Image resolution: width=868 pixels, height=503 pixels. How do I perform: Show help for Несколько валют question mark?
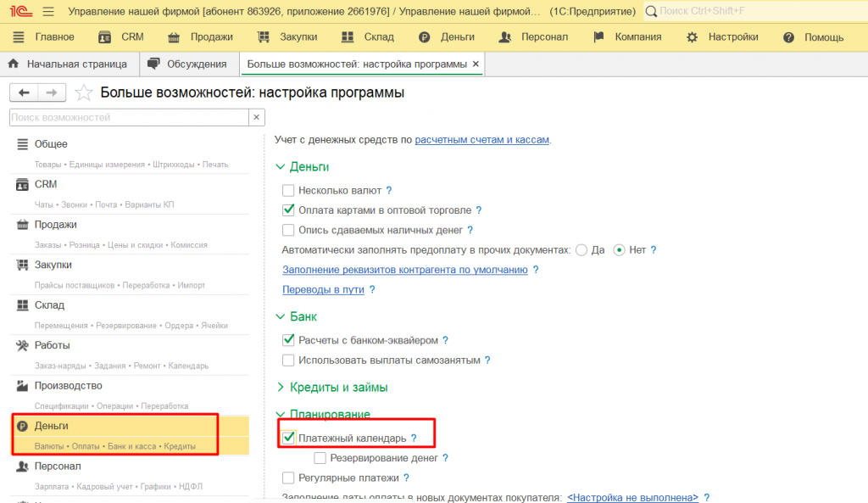tap(389, 191)
